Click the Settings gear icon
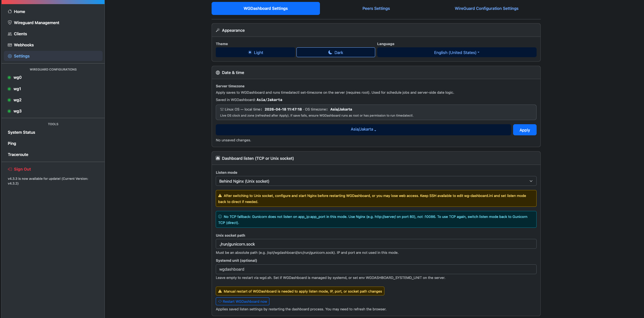 (10, 56)
